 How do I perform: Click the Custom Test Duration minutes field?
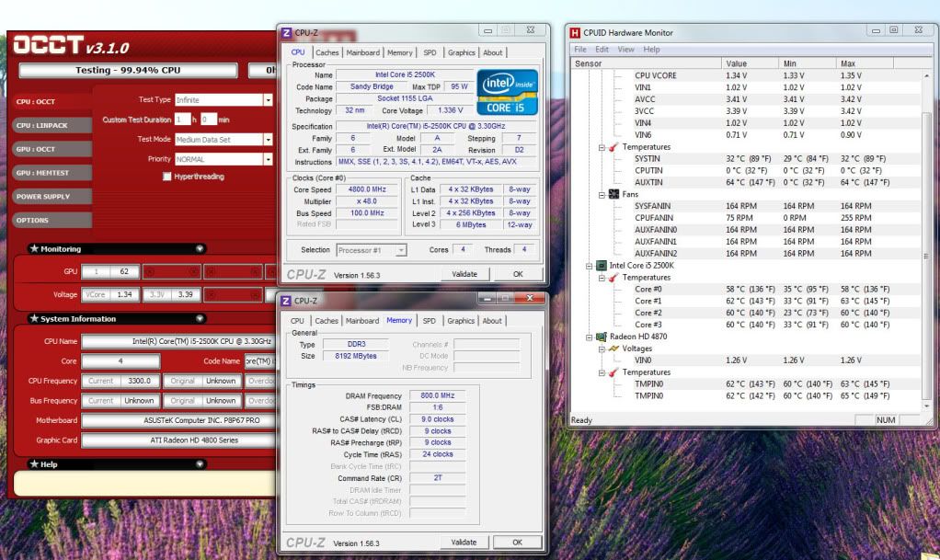pos(208,120)
